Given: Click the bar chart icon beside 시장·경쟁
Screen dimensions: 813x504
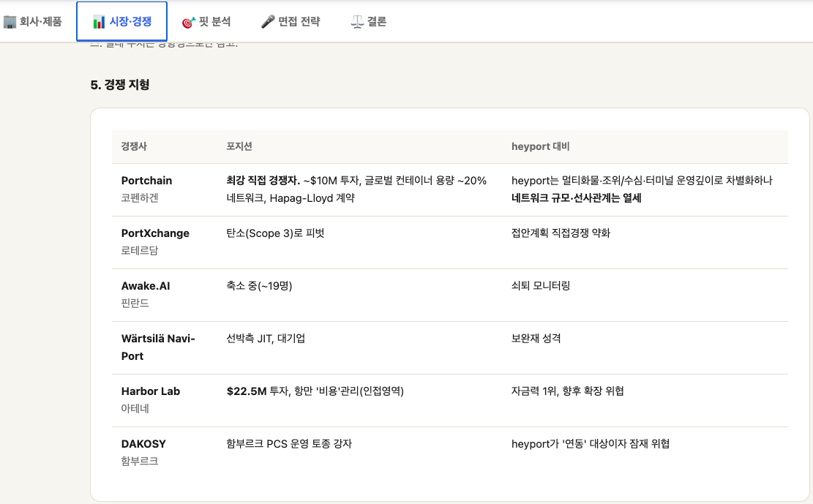Looking at the screenshot, I should 99,22.
